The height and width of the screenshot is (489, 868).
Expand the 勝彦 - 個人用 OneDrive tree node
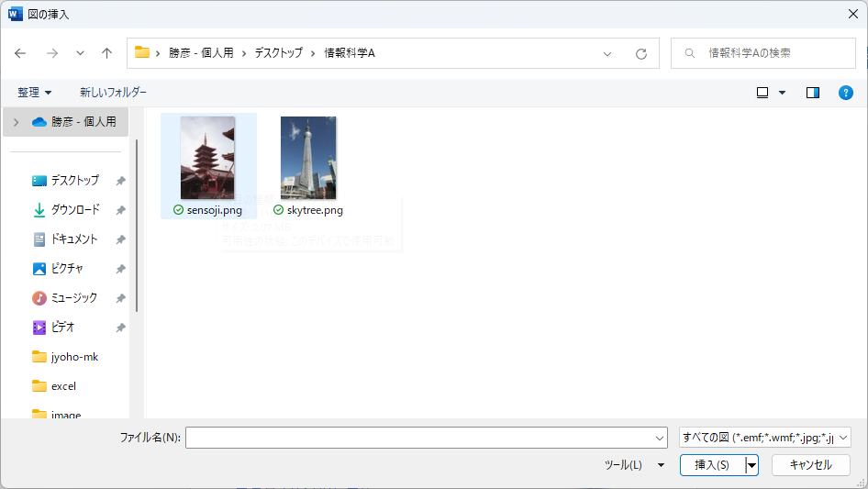(17, 122)
